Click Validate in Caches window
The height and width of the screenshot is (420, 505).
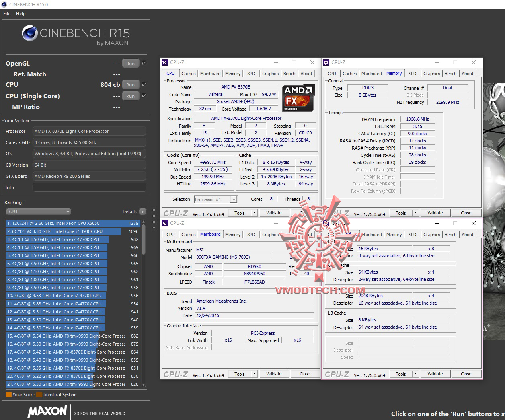(x=435, y=374)
